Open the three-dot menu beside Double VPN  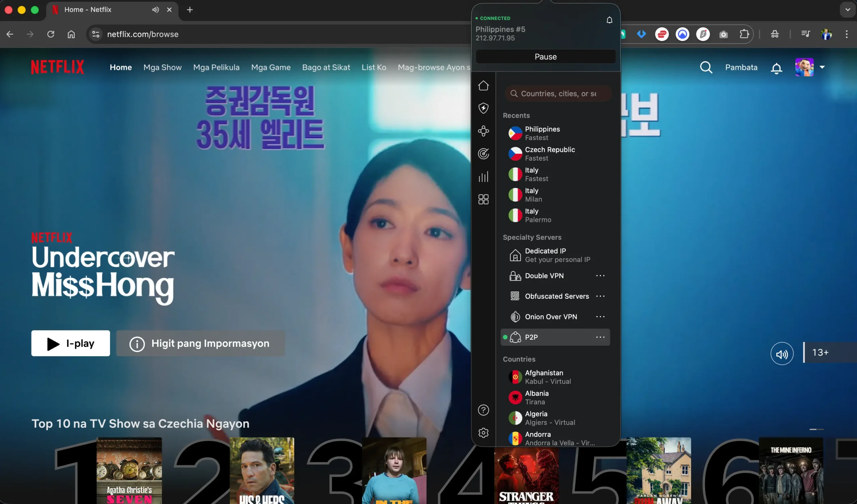tap(600, 276)
